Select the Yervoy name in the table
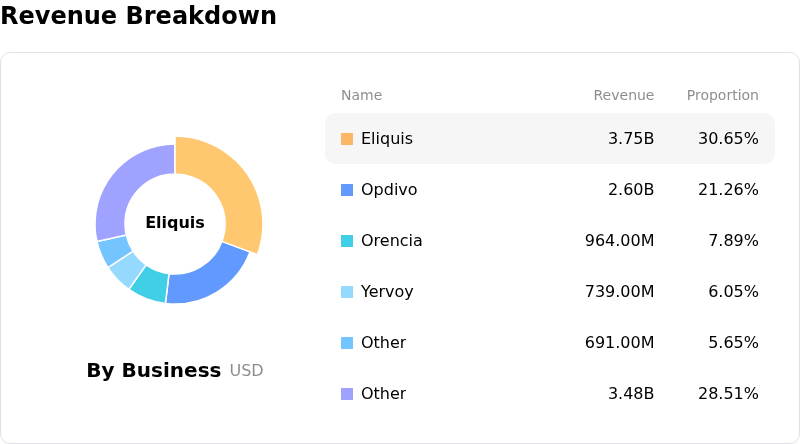The height and width of the screenshot is (444, 800). click(387, 292)
